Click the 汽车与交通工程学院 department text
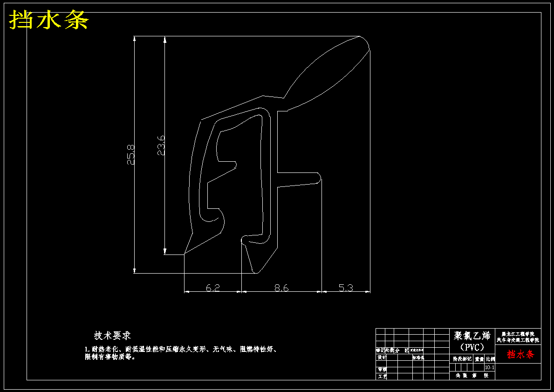554x392 pixels. click(x=518, y=340)
